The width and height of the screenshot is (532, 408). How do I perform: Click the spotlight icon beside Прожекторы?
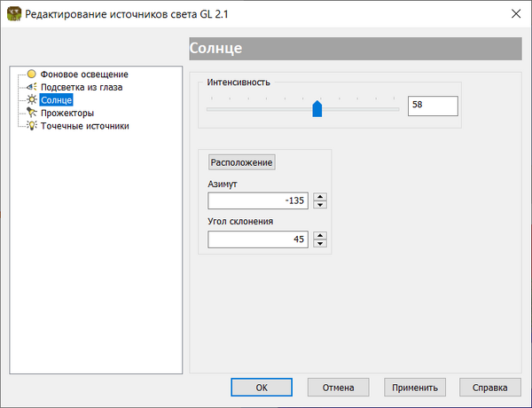click(x=32, y=113)
